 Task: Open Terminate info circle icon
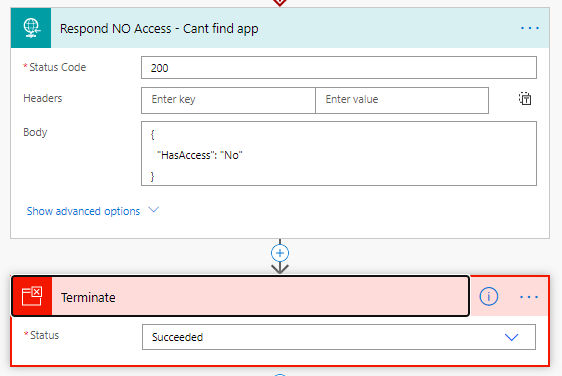[489, 296]
